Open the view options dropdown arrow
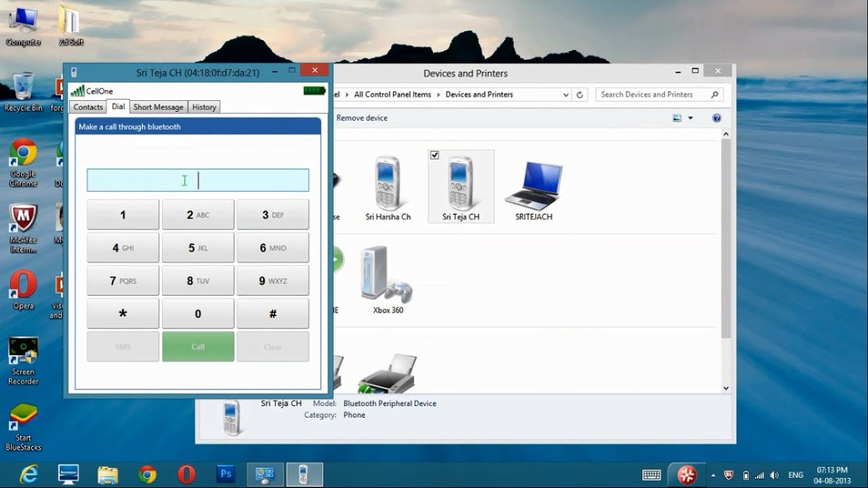The height and width of the screenshot is (488, 868). pos(690,118)
